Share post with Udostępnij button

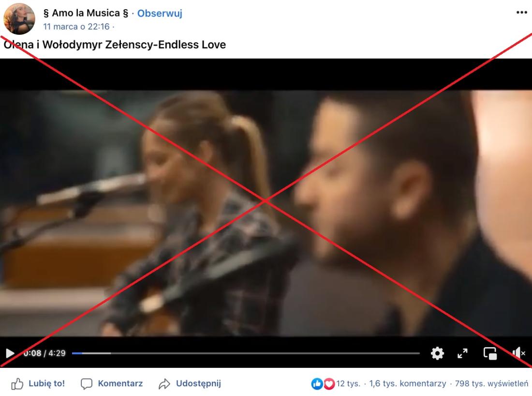pyautogui.click(x=190, y=383)
